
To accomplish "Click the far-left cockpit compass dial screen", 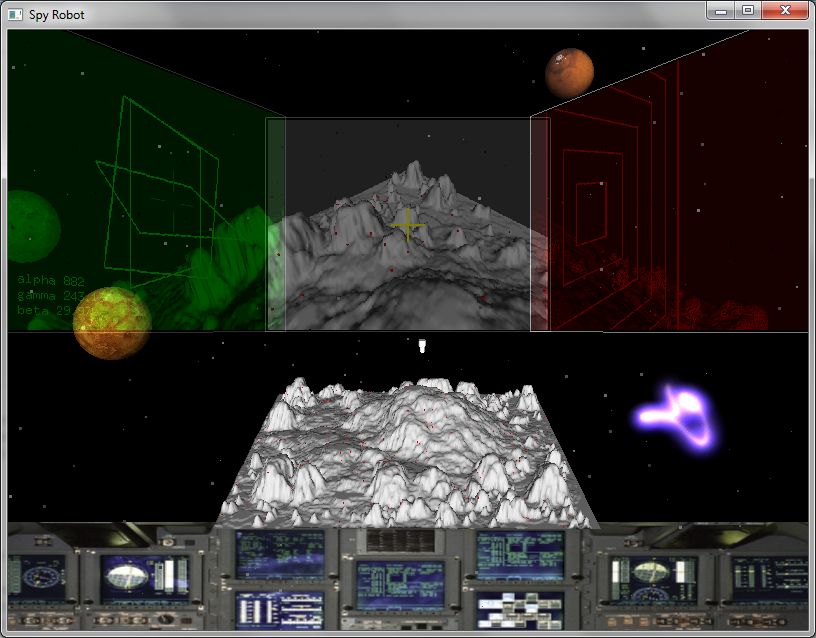I will [38, 578].
